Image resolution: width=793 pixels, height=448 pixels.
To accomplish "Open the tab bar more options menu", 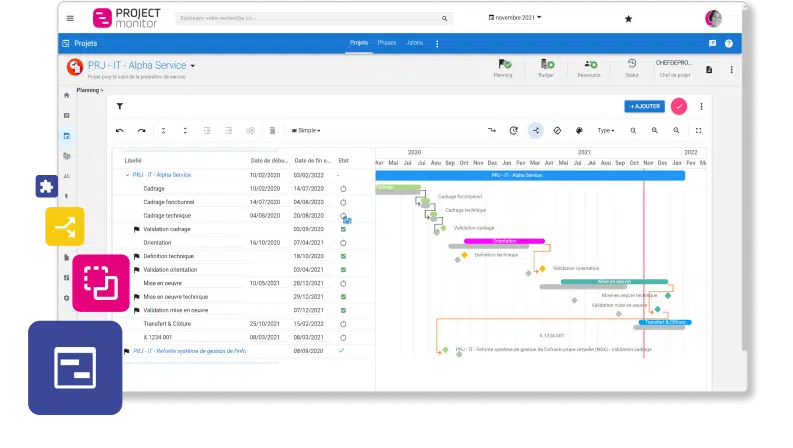I will pos(437,44).
